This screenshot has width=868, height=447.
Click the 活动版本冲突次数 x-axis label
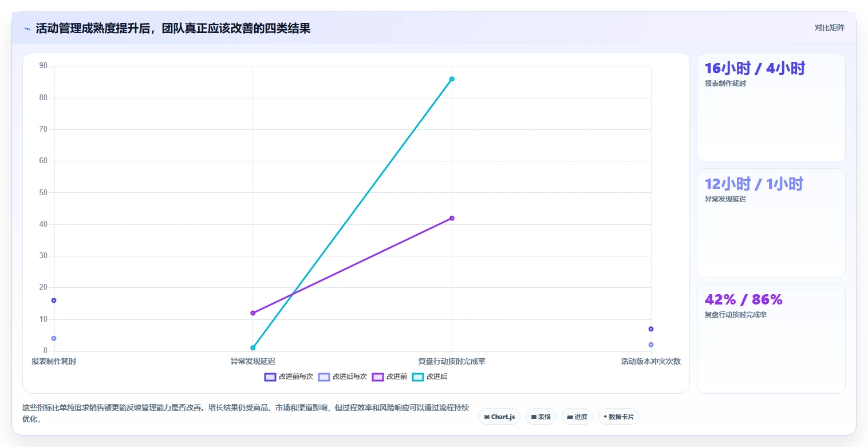[651, 362]
